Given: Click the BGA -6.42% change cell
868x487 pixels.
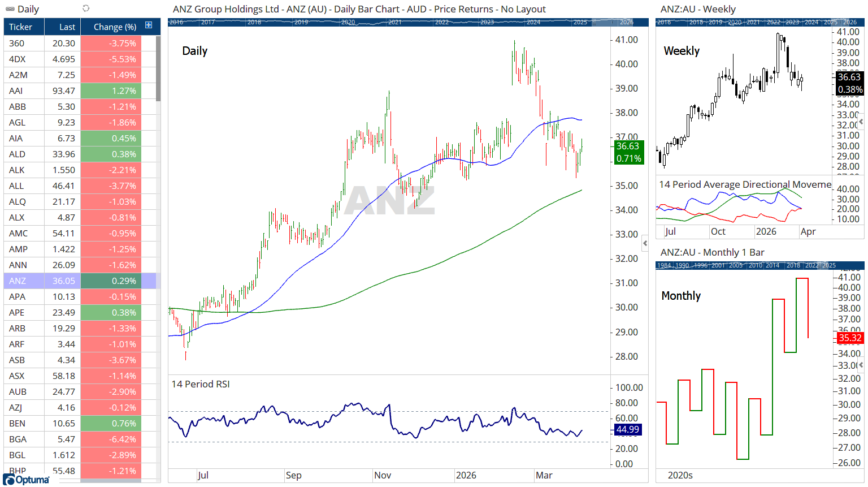Looking at the screenshot, I should point(111,439).
